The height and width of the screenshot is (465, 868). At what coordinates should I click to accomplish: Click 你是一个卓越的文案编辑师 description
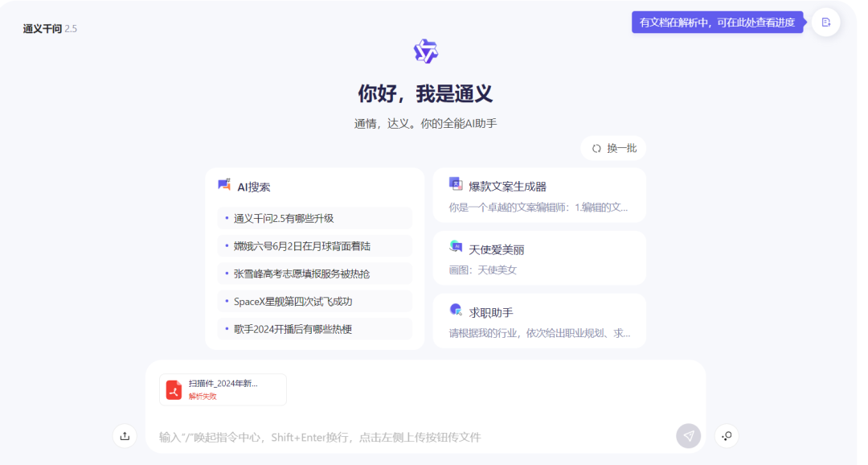tap(538, 208)
